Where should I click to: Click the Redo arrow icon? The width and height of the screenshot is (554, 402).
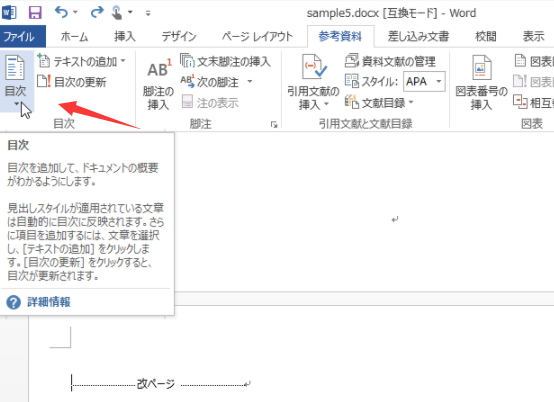96,13
